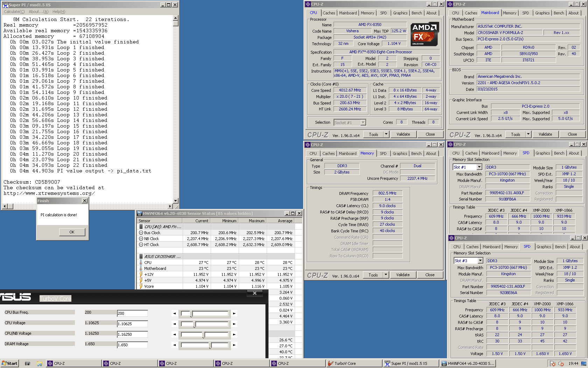This screenshot has width=588, height=368.
Task: Switch to TurboV Core from the taskbar
Action: click(x=353, y=363)
